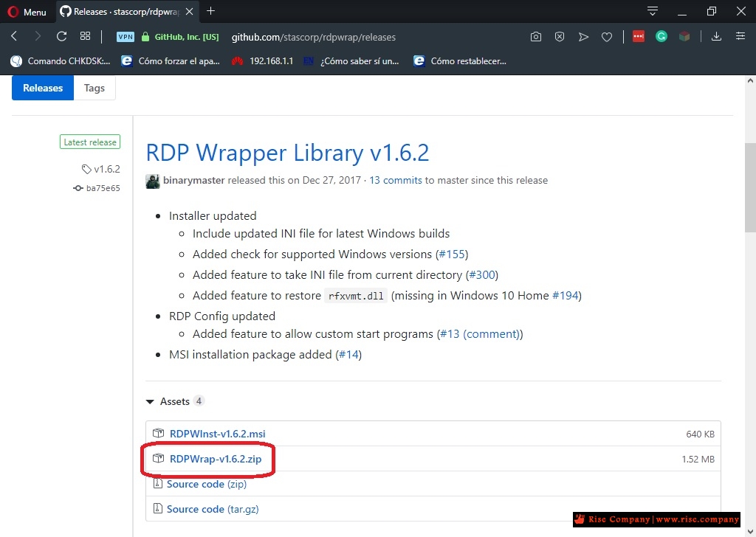Visit the binarymaster profile link
Image resolution: width=756 pixels, height=537 pixels.
click(194, 180)
